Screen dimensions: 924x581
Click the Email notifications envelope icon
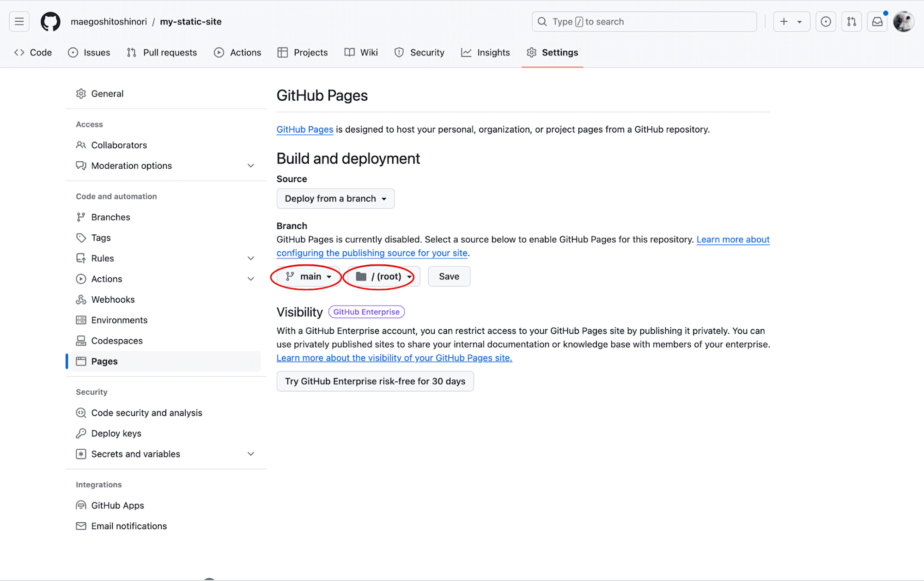point(81,526)
